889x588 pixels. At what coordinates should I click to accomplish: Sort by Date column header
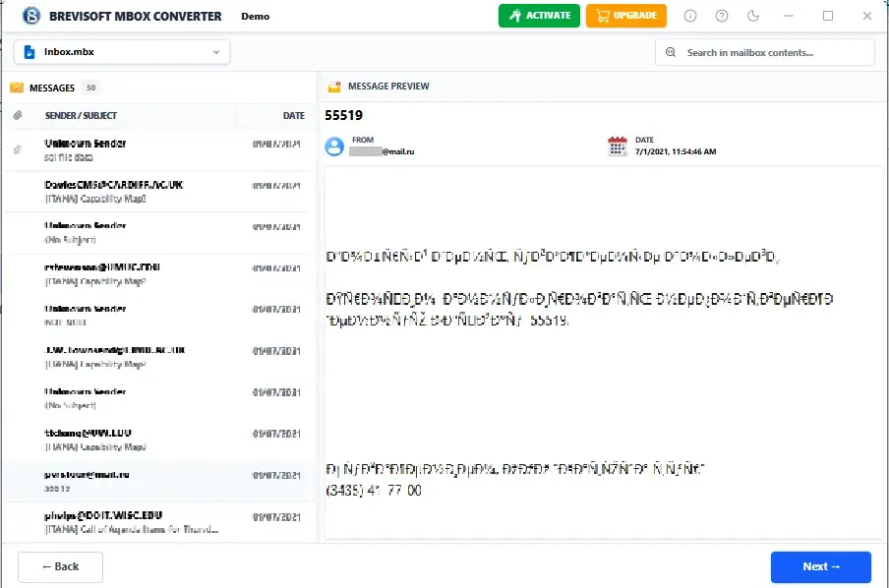tap(294, 116)
